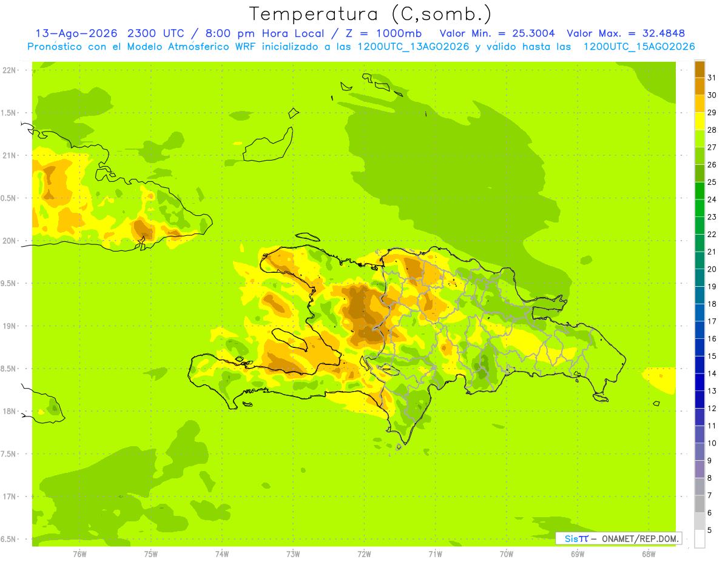
Task: Click the legend value label '25'
Action: pos(712,182)
